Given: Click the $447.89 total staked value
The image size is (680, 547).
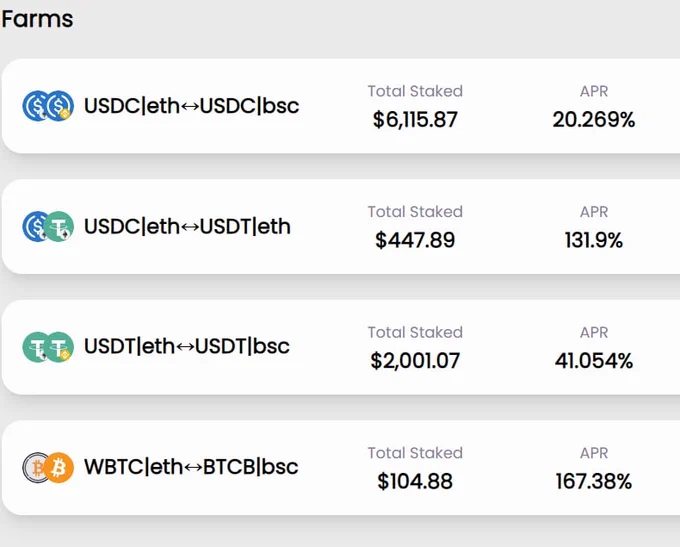Looking at the screenshot, I should (415, 240).
